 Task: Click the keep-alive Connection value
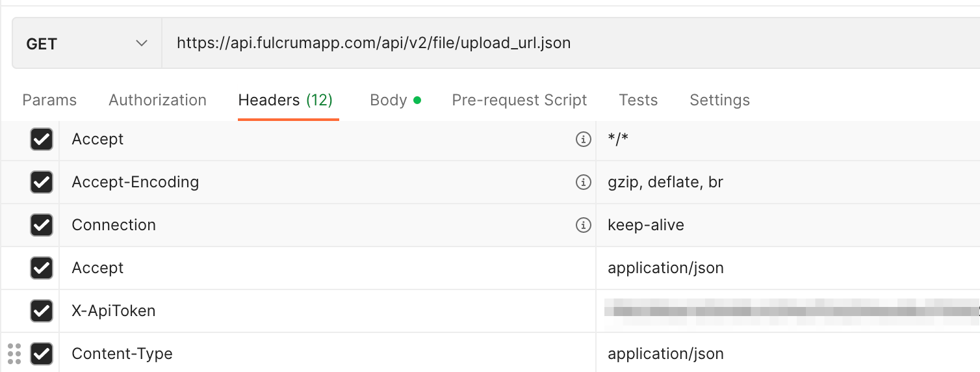tap(646, 225)
